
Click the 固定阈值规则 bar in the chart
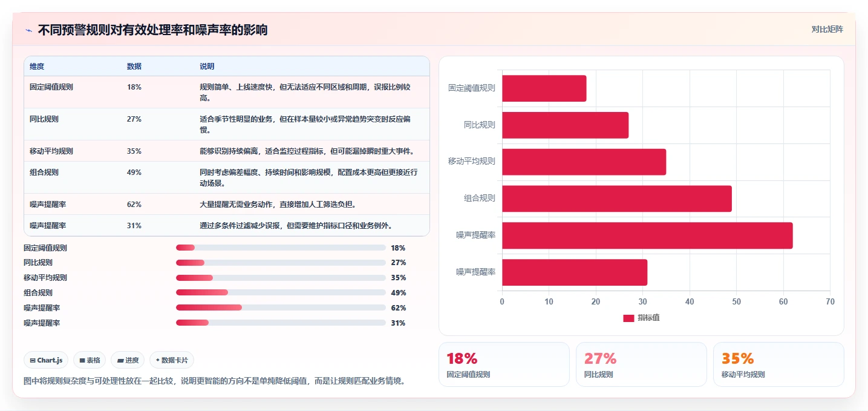click(544, 88)
